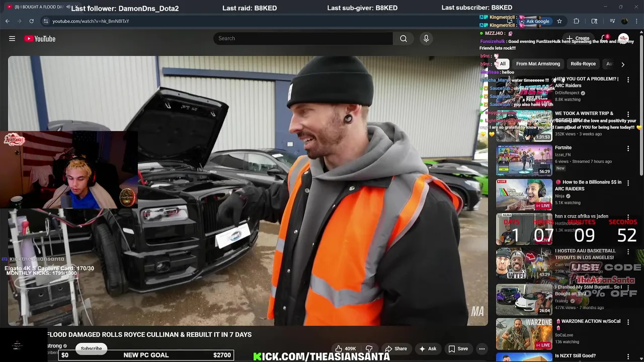Reload the page in the browser
Viewport: 644px width, 362px height.
click(x=31, y=21)
